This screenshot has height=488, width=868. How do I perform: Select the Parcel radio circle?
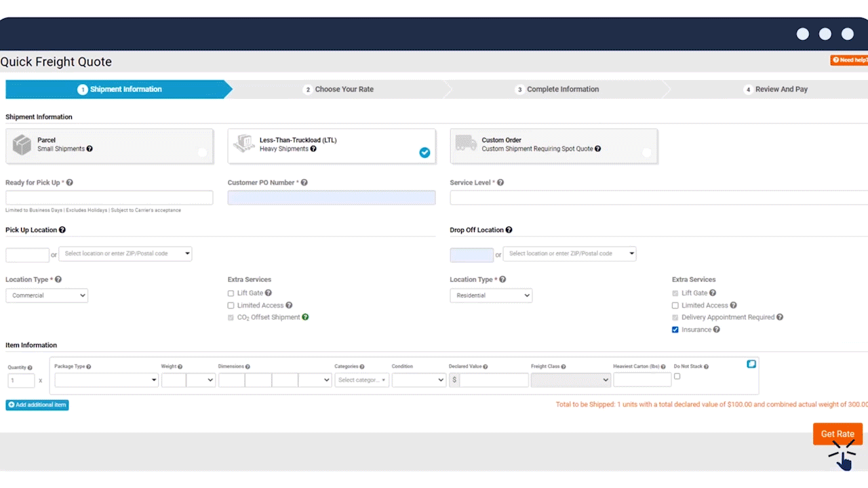(x=202, y=152)
